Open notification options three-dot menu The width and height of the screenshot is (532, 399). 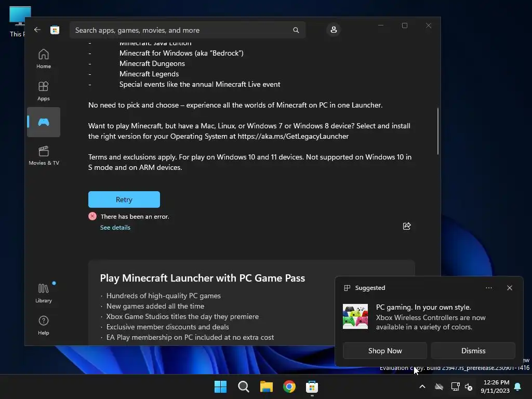pyautogui.click(x=488, y=288)
